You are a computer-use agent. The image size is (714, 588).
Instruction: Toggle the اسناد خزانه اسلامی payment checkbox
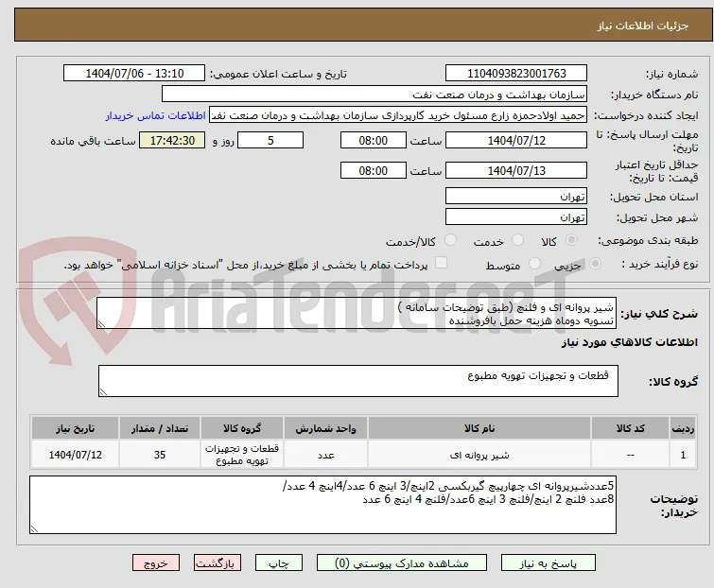[x=441, y=263]
